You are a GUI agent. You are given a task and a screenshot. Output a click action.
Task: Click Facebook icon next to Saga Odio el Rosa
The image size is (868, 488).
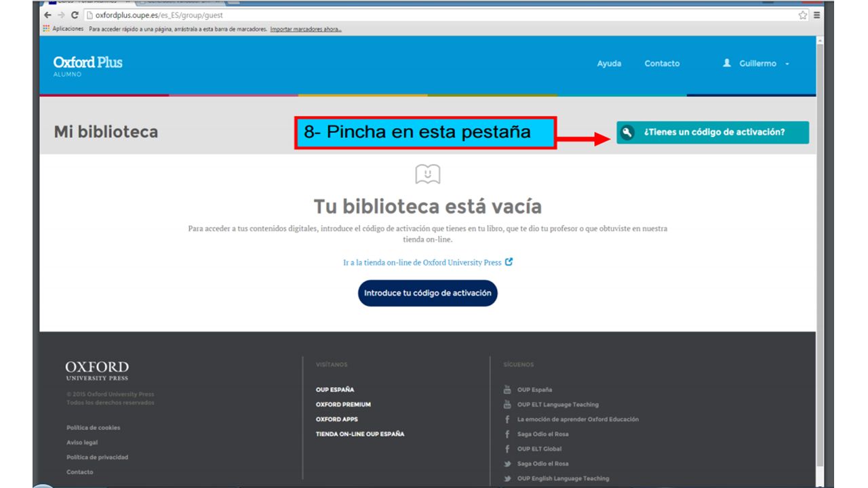coord(507,434)
